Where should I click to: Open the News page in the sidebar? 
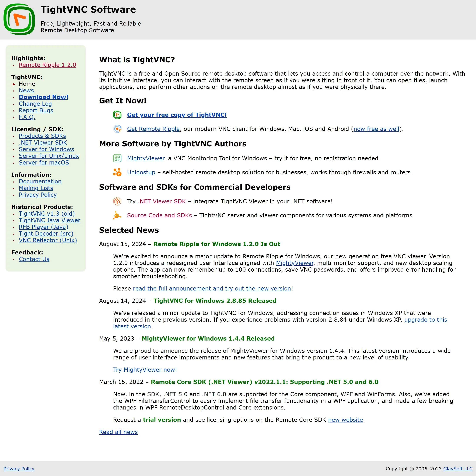point(26,90)
